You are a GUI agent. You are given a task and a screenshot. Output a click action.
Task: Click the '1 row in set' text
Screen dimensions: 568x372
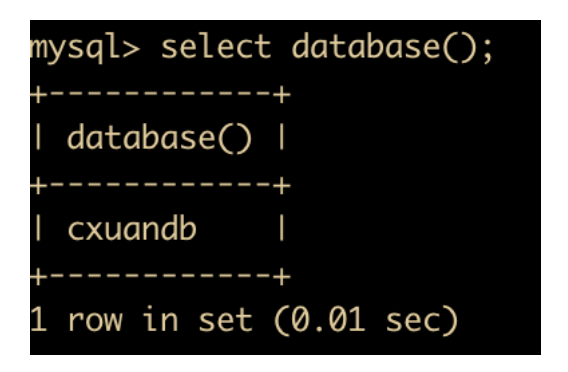click(141, 319)
